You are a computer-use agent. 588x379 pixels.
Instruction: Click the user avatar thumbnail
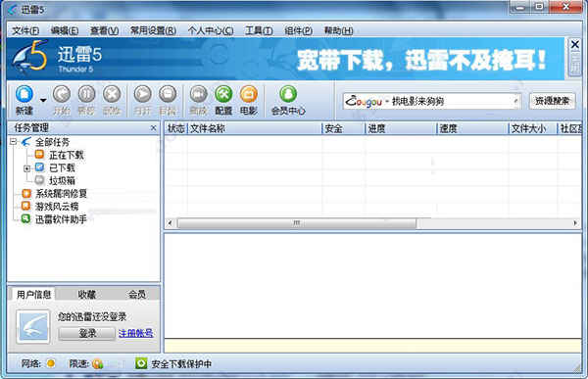point(33,326)
